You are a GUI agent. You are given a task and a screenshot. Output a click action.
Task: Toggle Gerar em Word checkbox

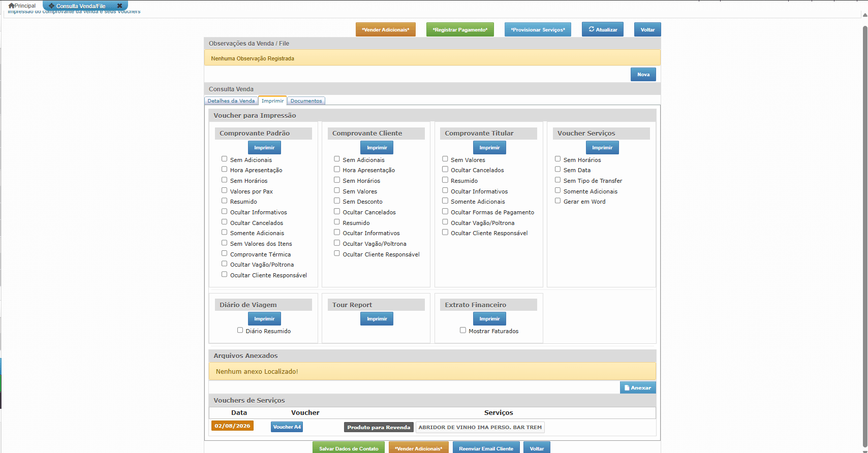(x=558, y=201)
